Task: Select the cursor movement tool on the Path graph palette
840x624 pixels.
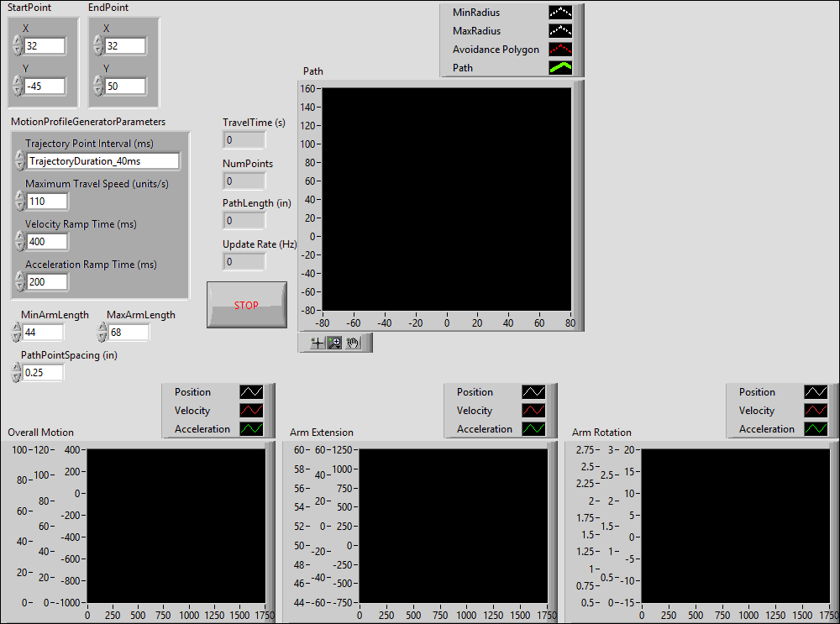Action: tap(316, 342)
